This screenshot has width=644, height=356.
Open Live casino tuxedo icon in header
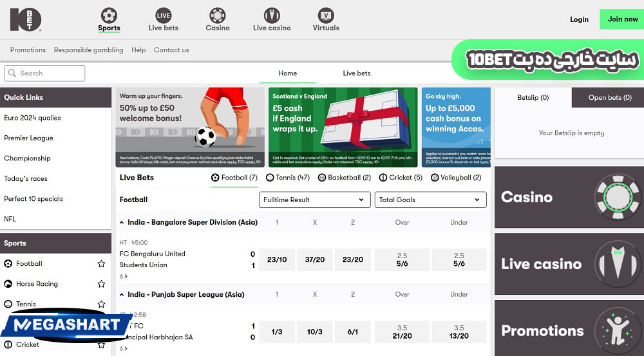272,15
